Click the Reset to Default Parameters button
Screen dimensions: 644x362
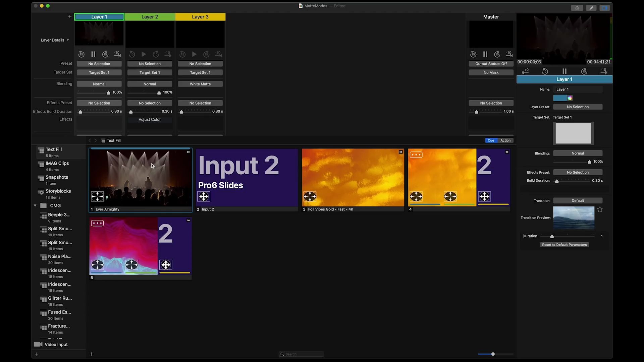pos(565,244)
